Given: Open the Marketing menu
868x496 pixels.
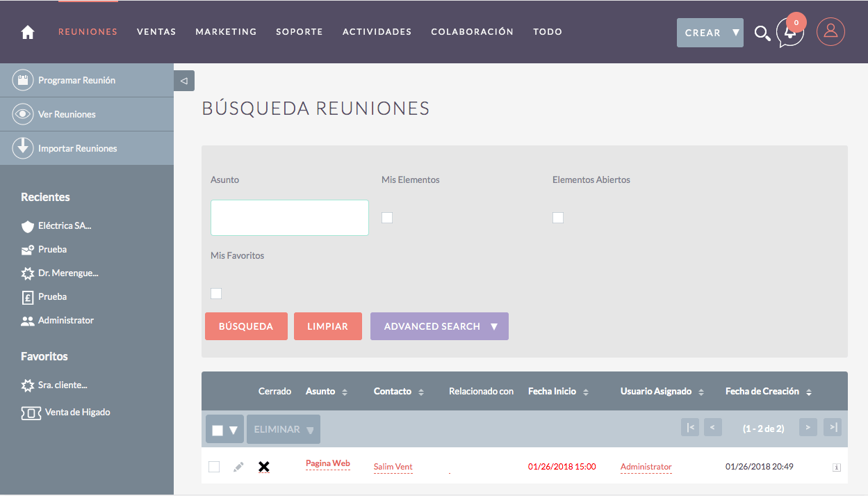Looking at the screenshot, I should coord(226,32).
